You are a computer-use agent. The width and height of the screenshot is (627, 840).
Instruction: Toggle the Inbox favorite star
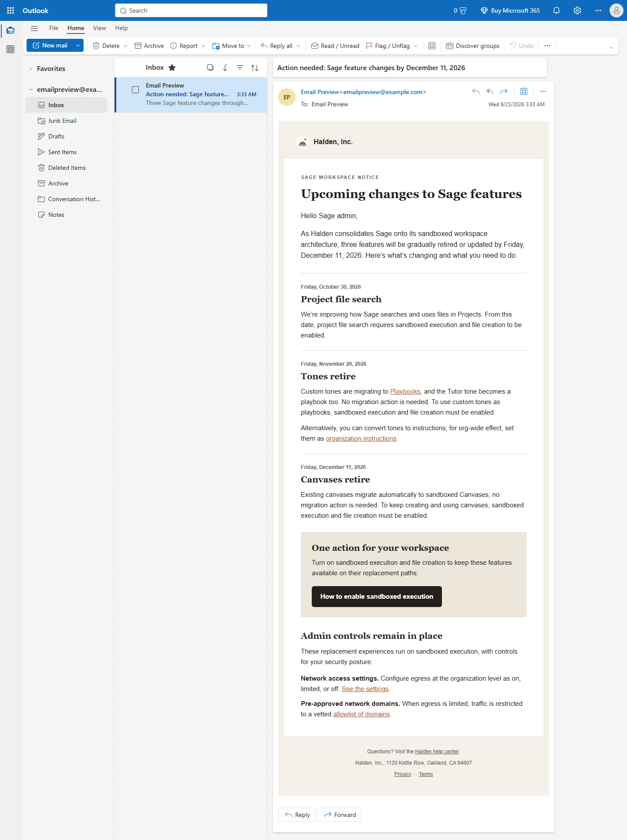pyautogui.click(x=172, y=67)
